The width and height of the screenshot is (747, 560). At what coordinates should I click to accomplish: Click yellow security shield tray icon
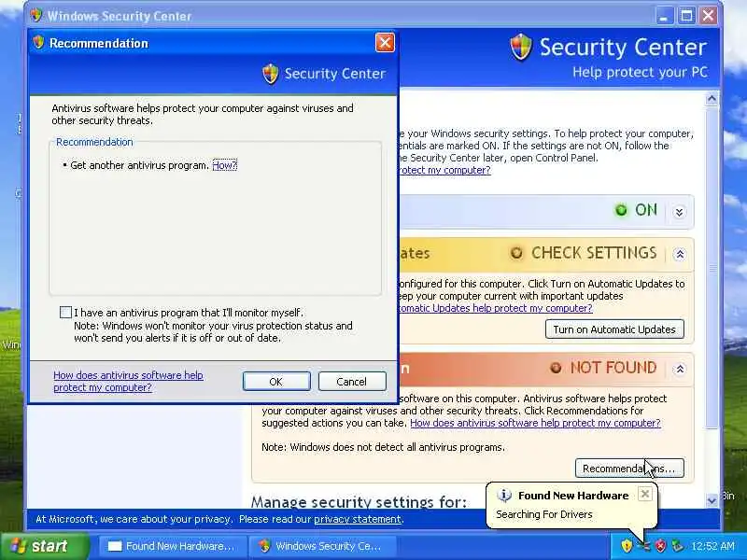coord(627,546)
